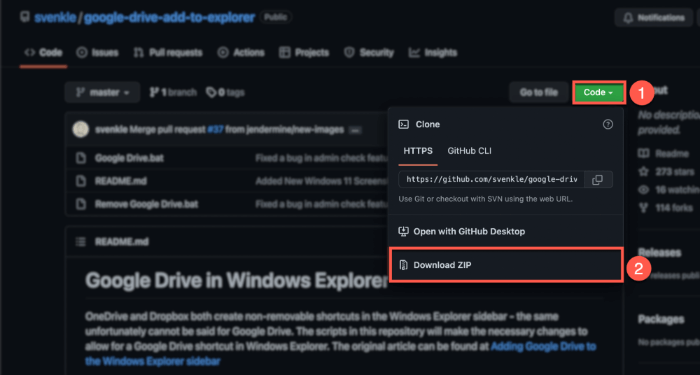Copy the HTTPS clone URL
Image resolution: width=700 pixels, height=375 pixels.
(x=597, y=180)
